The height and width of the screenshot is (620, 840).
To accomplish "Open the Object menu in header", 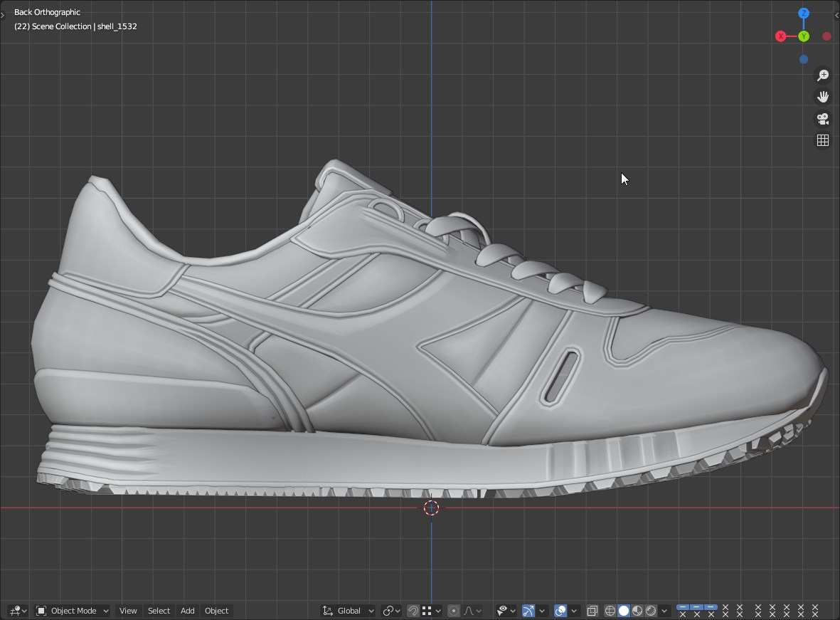I will (217, 611).
